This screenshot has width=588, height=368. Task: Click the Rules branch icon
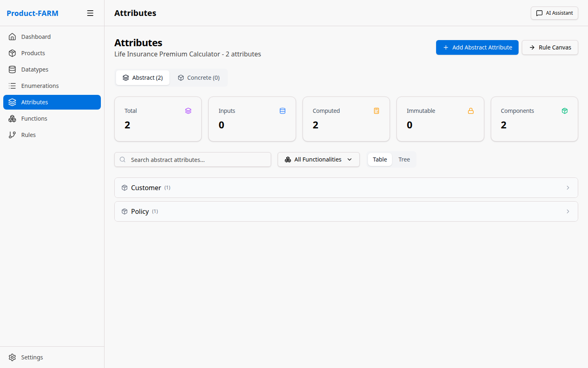click(x=13, y=135)
